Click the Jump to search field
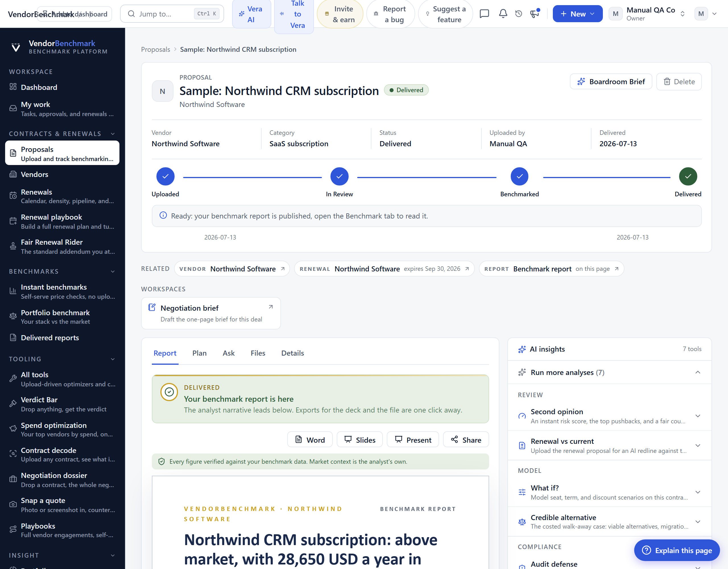 click(172, 14)
